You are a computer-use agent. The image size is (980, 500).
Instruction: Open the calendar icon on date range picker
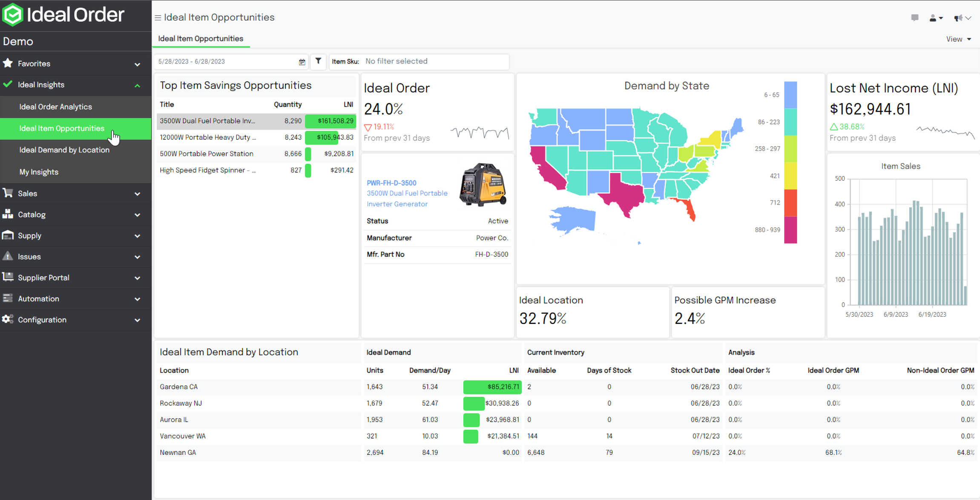pyautogui.click(x=302, y=62)
